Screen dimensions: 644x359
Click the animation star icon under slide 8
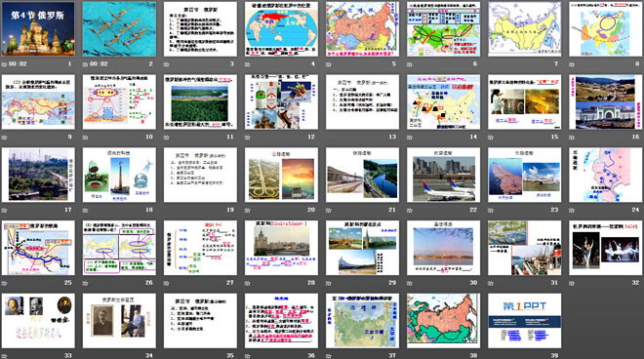click(572, 64)
